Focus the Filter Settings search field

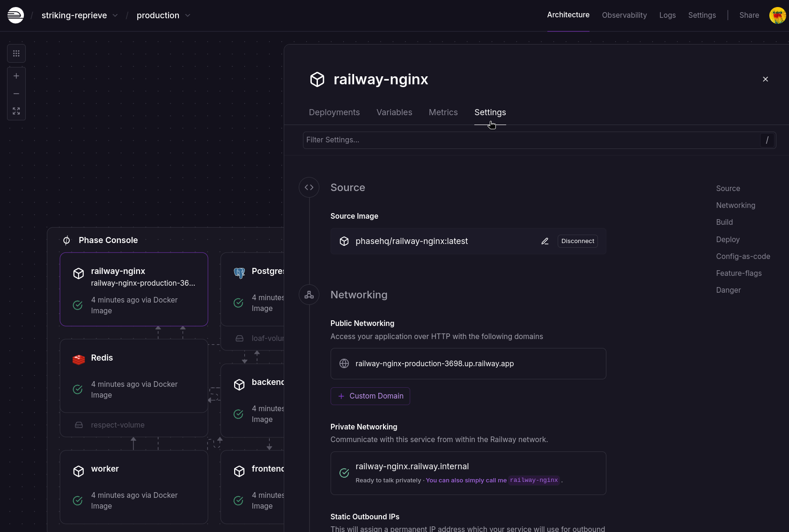tap(531, 140)
